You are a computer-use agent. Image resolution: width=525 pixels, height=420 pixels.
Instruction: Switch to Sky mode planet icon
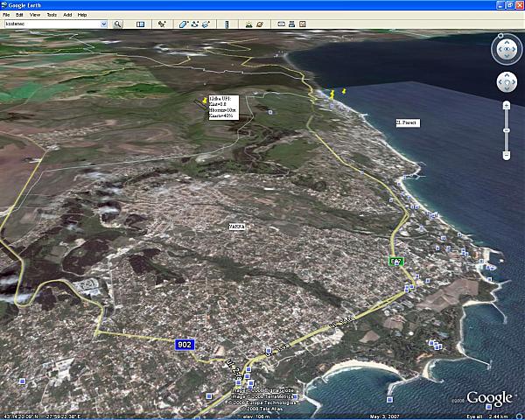(260, 24)
